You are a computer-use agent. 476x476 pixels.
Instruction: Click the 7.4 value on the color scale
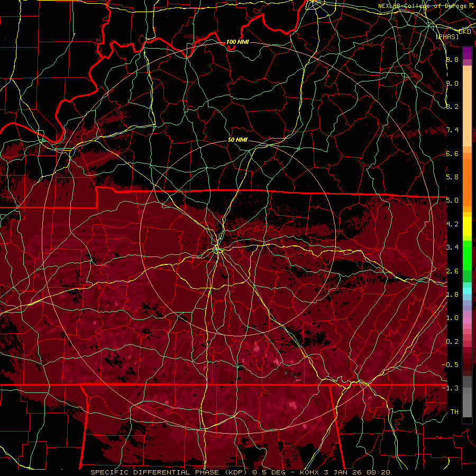coord(452,130)
